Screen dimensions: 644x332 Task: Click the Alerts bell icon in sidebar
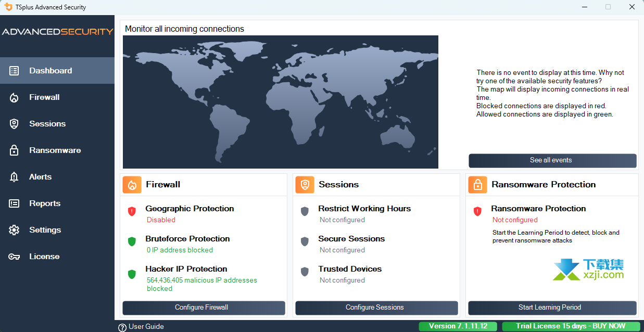(x=14, y=177)
